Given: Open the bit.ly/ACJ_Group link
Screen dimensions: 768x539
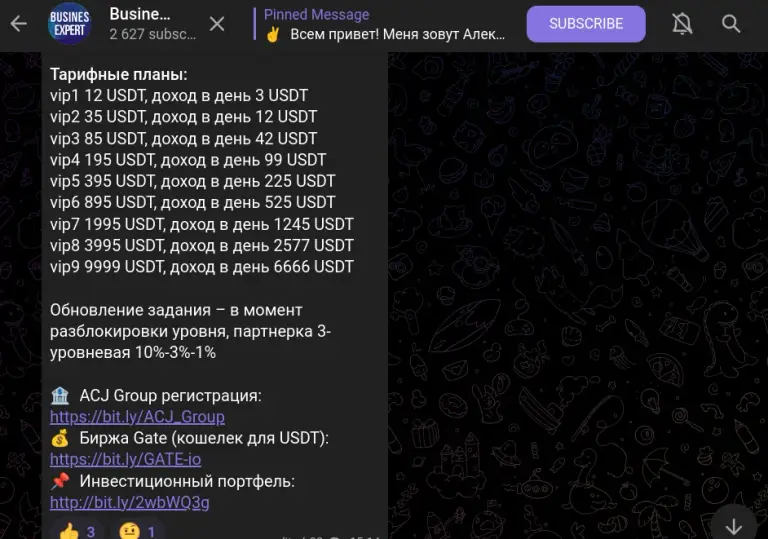Looking at the screenshot, I should (x=137, y=416).
